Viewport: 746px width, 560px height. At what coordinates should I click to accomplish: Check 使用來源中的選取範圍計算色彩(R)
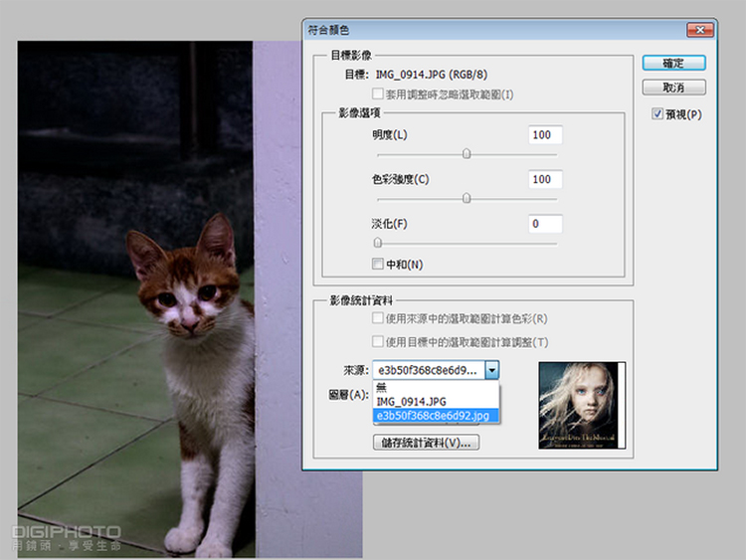point(378,318)
